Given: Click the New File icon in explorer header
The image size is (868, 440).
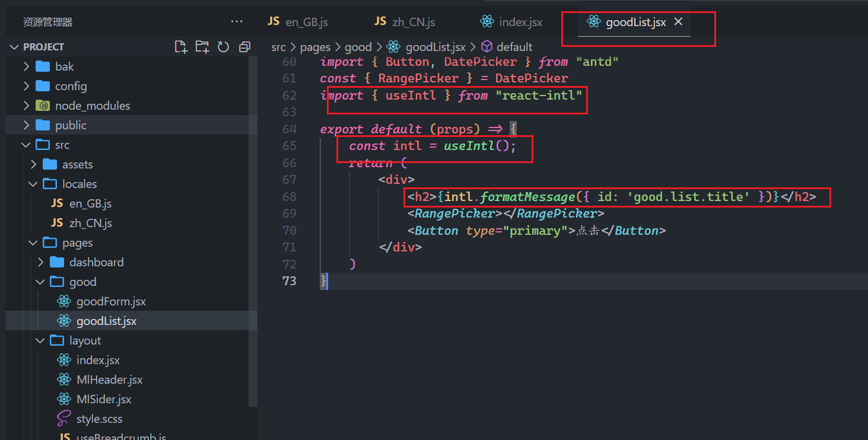Looking at the screenshot, I should tap(180, 47).
